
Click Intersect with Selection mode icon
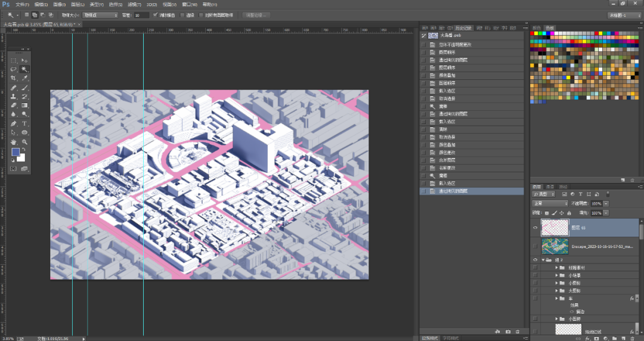click(x=50, y=15)
